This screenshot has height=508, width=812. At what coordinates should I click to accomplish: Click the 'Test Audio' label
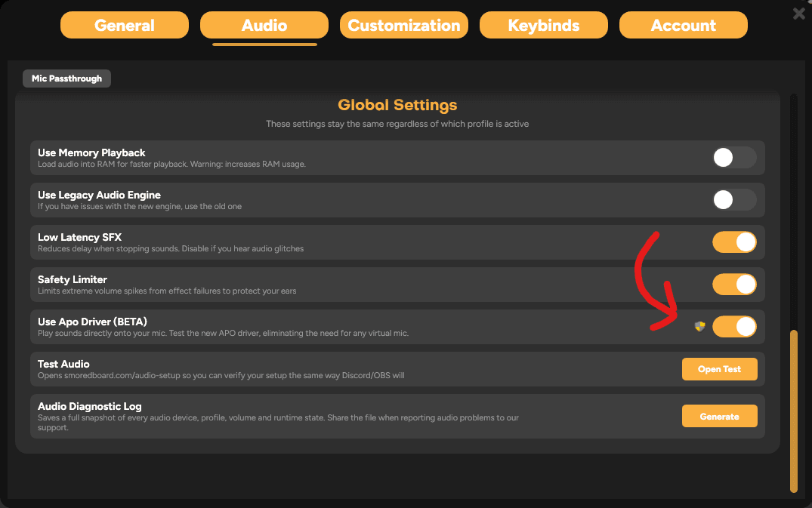[63, 364]
